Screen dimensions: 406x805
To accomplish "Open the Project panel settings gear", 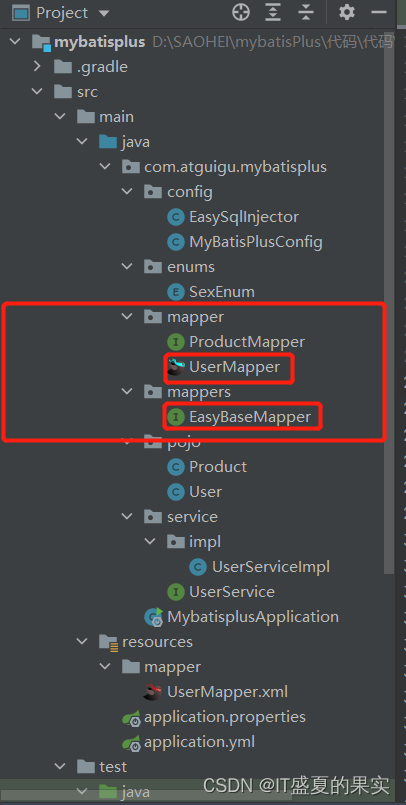I will tap(346, 12).
